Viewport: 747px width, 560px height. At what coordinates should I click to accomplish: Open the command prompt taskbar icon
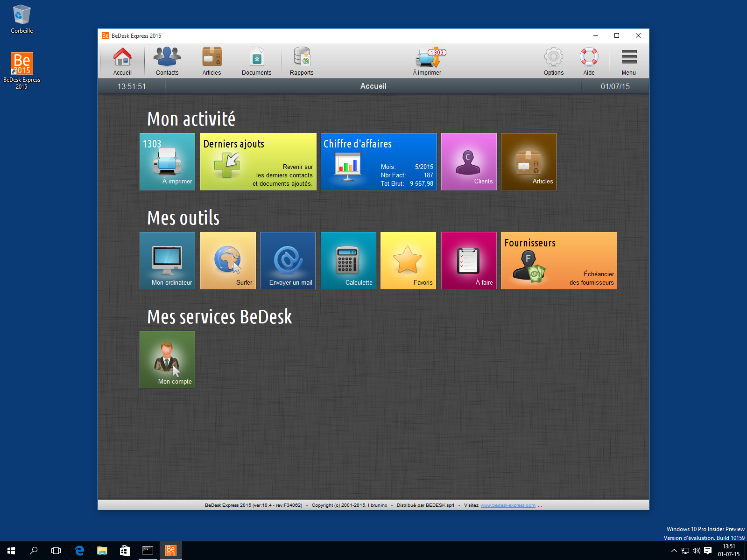pyautogui.click(x=148, y=551)
